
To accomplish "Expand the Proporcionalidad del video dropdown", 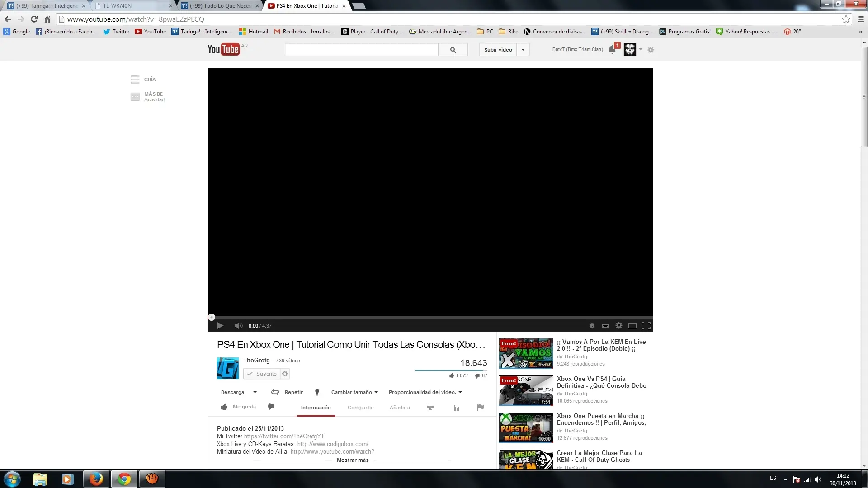I will pos(425,392).
